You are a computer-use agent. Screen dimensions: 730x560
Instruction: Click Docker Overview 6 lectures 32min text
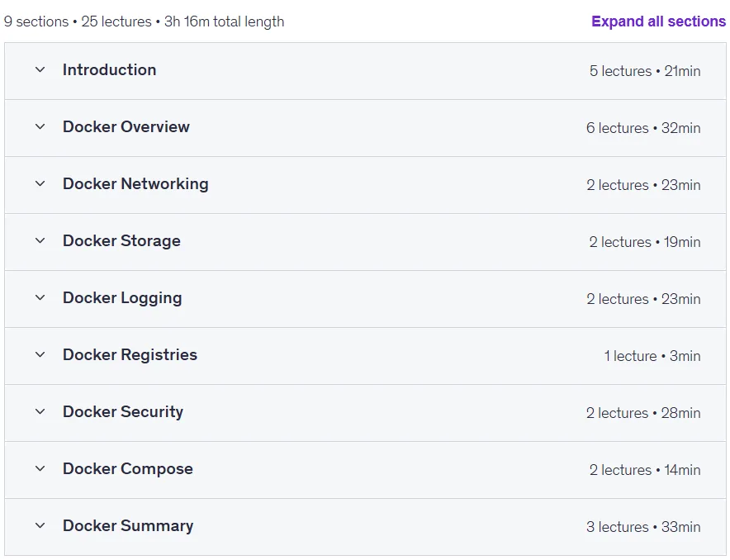click(643, 128)
